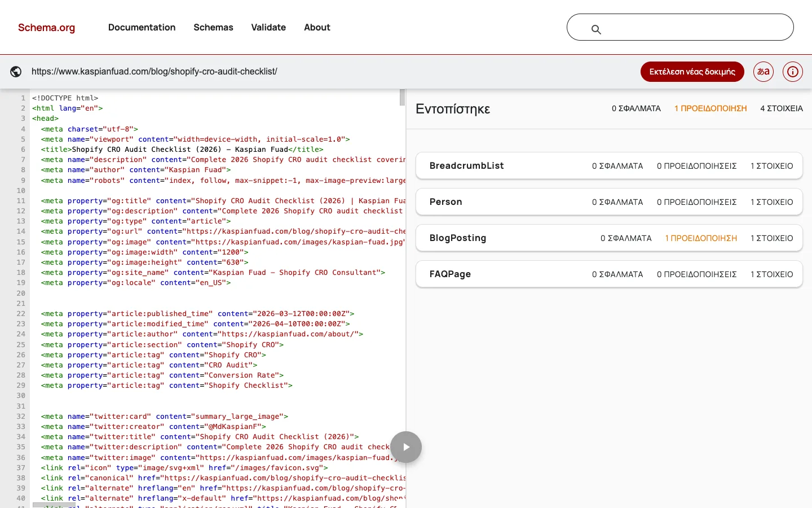Viewport: 812px width, 508px height.
Task: Click the search magnifier icon
Action: pos(596,29)
